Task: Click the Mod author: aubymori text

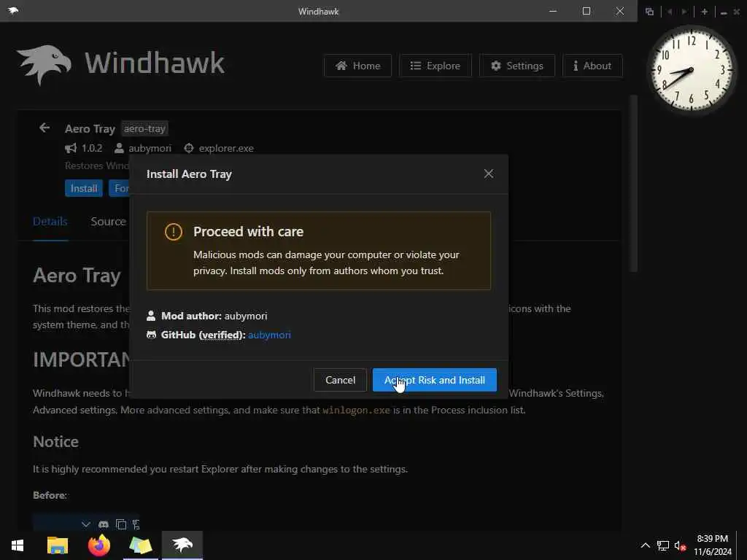Action: click(x=214, y=316)
